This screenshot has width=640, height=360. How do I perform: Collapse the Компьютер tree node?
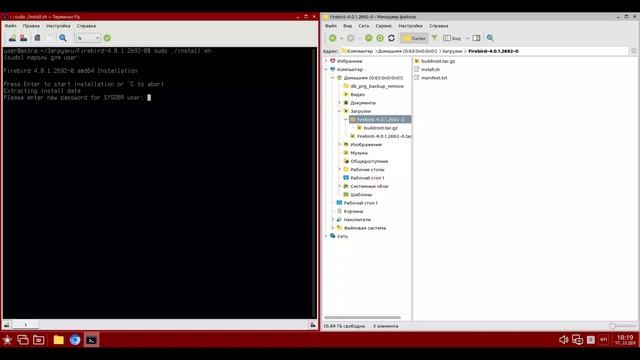click(326, 69)
